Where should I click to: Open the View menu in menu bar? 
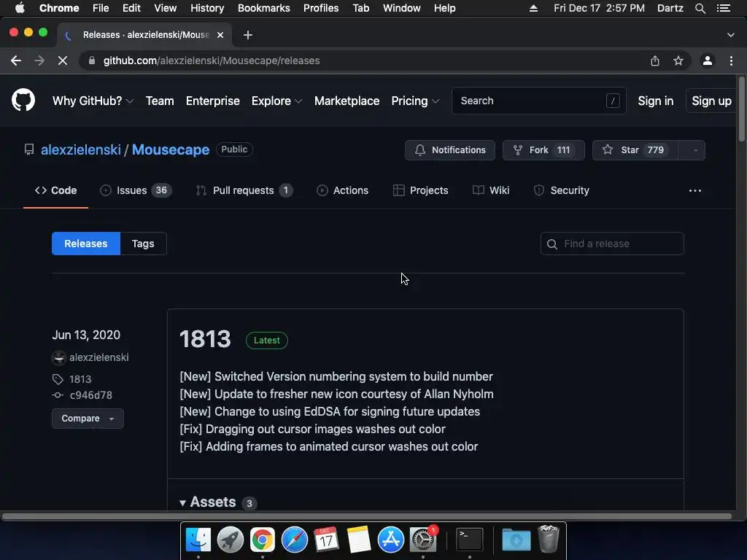166,8
